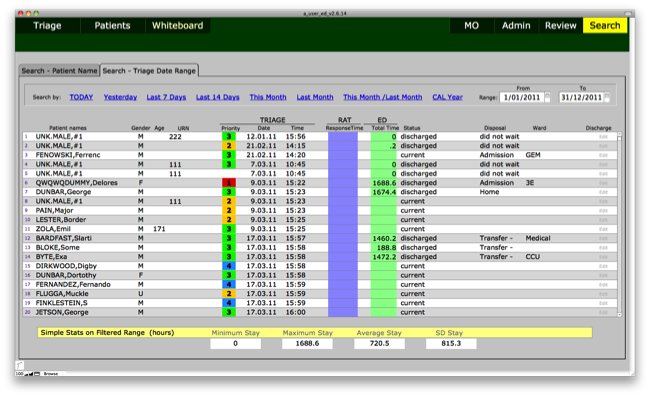Filter by Yesterday link

[120, 97]
